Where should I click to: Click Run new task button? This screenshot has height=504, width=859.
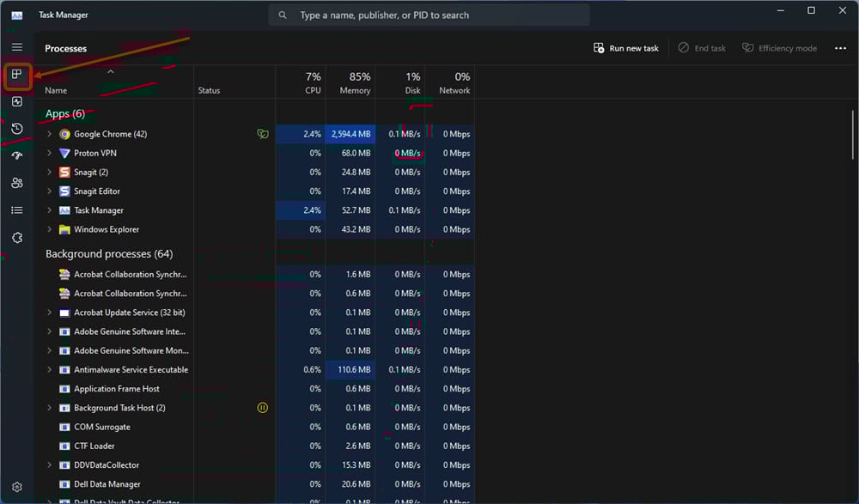[626, 48]
